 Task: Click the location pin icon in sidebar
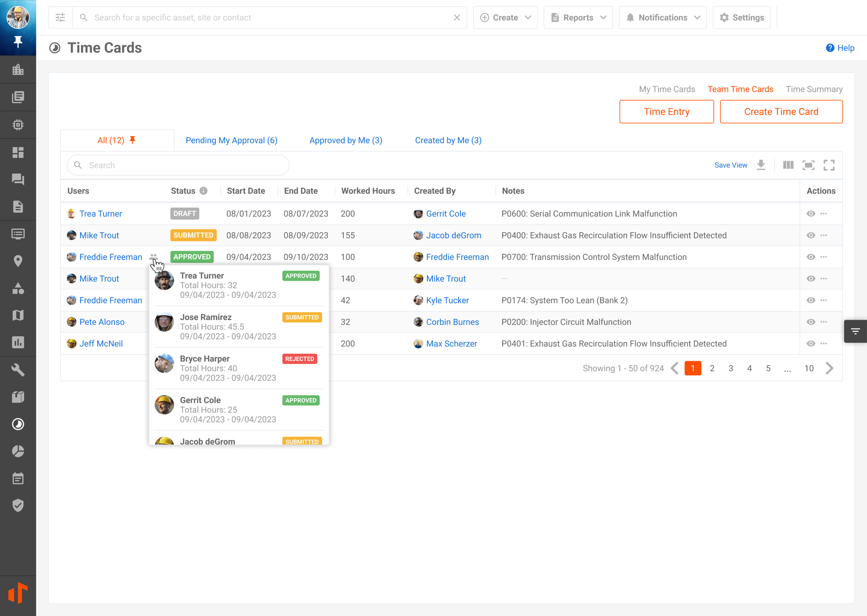coord(18,261)
